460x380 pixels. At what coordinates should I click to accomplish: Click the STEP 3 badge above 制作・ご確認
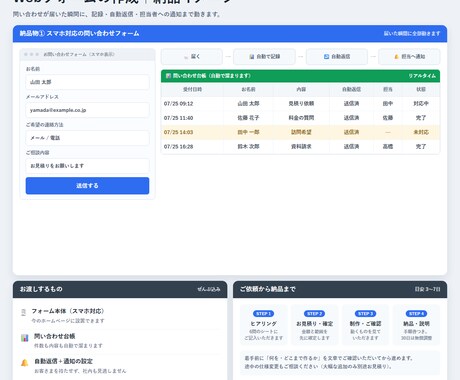(x=365, y=314)
